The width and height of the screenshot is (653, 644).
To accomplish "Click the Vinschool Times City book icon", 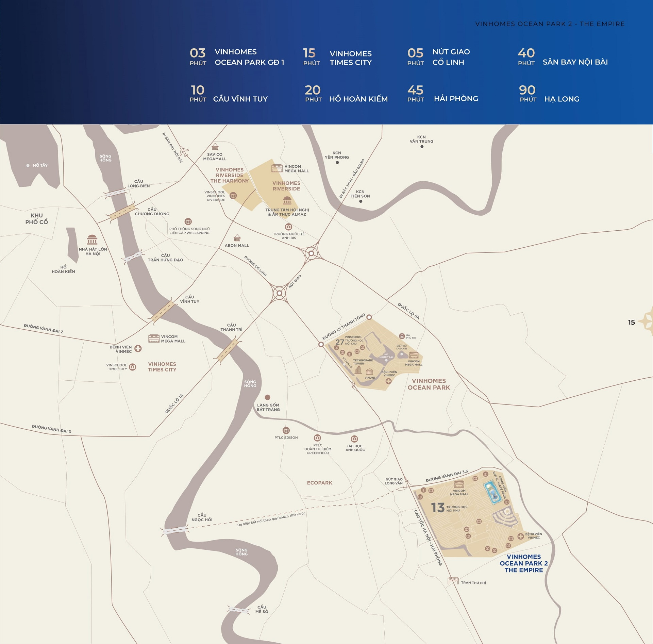I will tap(133, 367).
